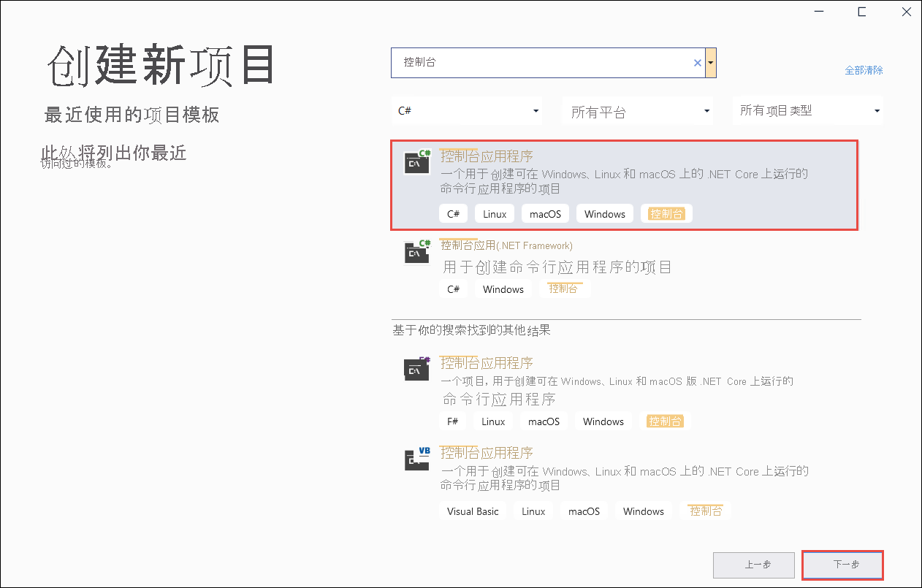
Task: Click the 全部清除 link
Action: (x=864, y=70)
